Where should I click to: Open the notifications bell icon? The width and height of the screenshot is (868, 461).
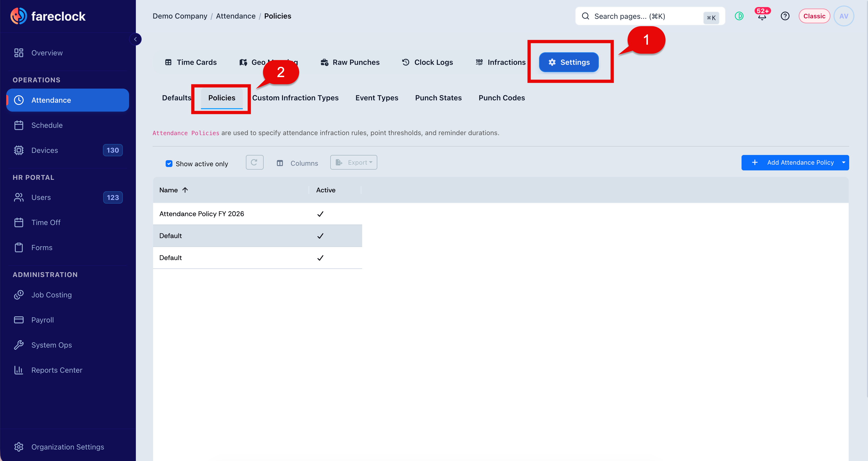[x=762, y=16]
